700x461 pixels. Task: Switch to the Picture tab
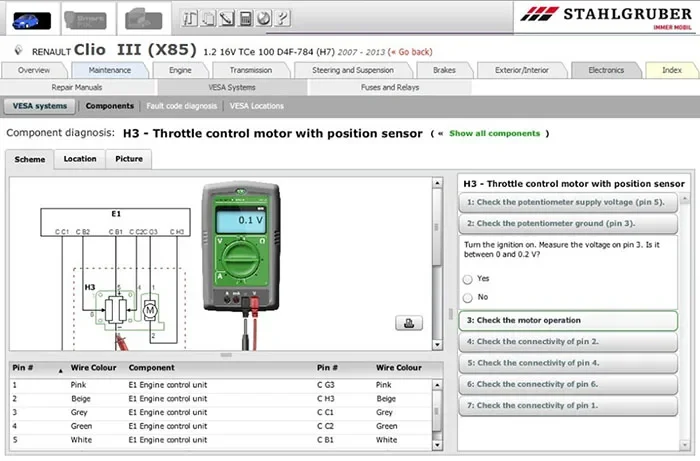pos(129,159)
